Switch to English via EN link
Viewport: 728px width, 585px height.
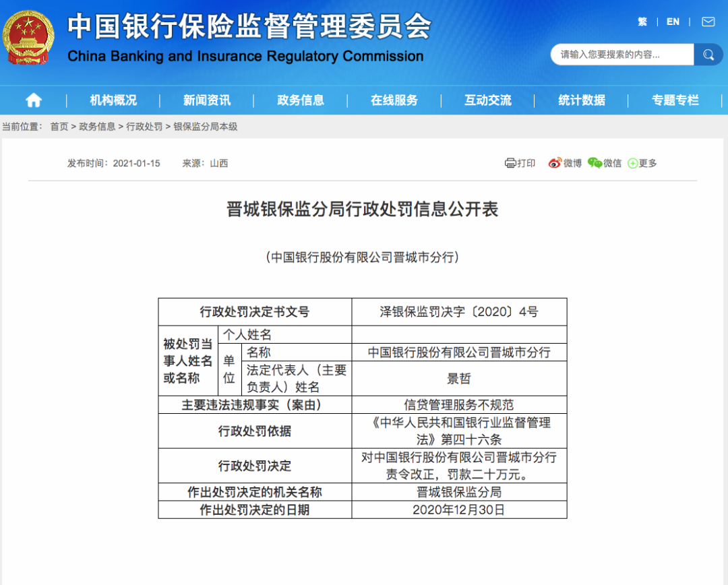(x=673, y=21)
